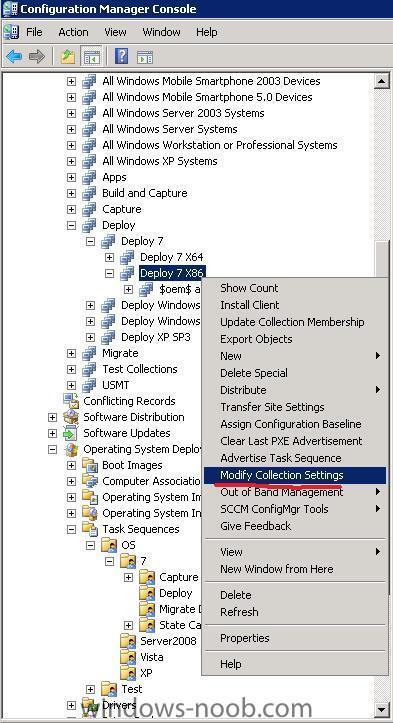Viewport: 393px width, 723px height.
Task: Click Show Count in context menu
Action: click(294, 288)
